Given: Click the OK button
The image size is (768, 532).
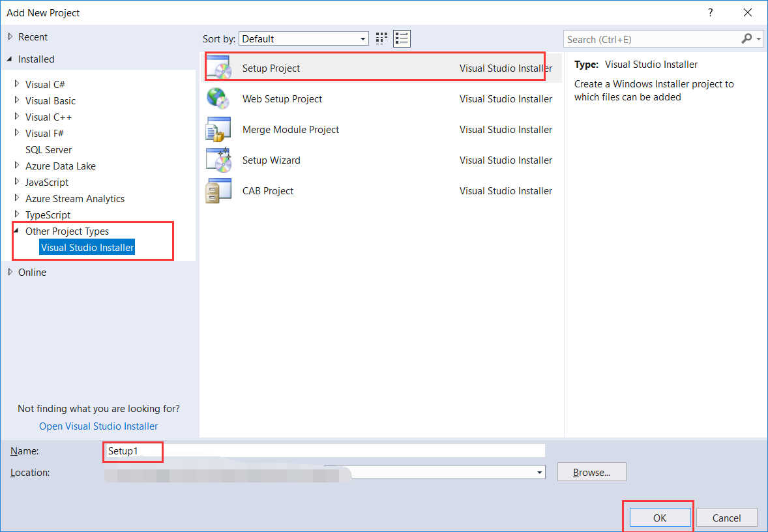Looking at the screenshot, I should [x=660, y=518].
